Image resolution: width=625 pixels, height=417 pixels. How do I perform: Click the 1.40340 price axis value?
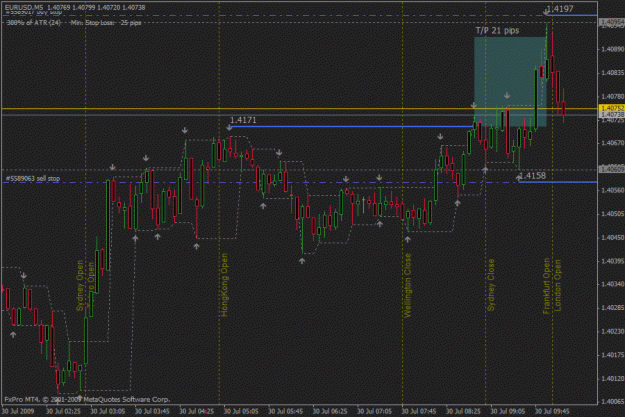[x=613, y=284]
